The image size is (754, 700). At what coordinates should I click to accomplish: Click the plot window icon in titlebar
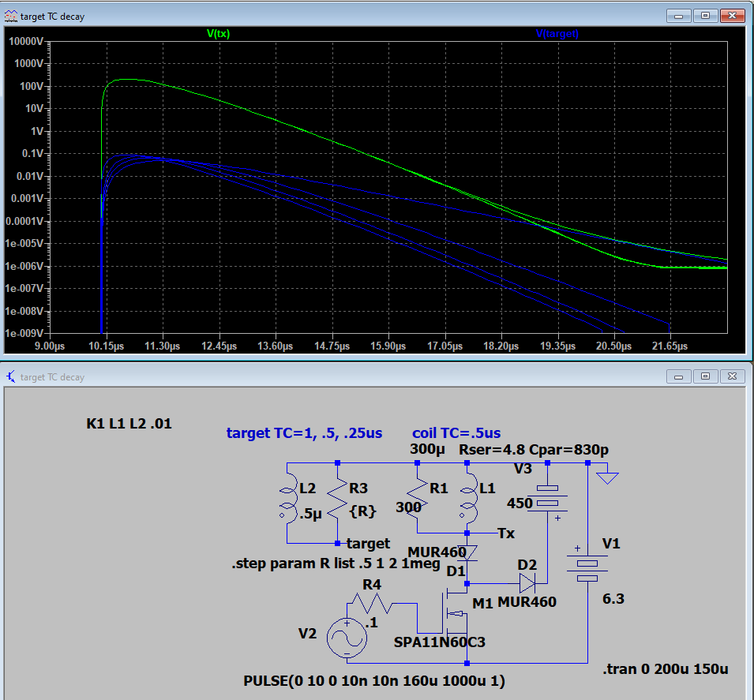point(10,17)
